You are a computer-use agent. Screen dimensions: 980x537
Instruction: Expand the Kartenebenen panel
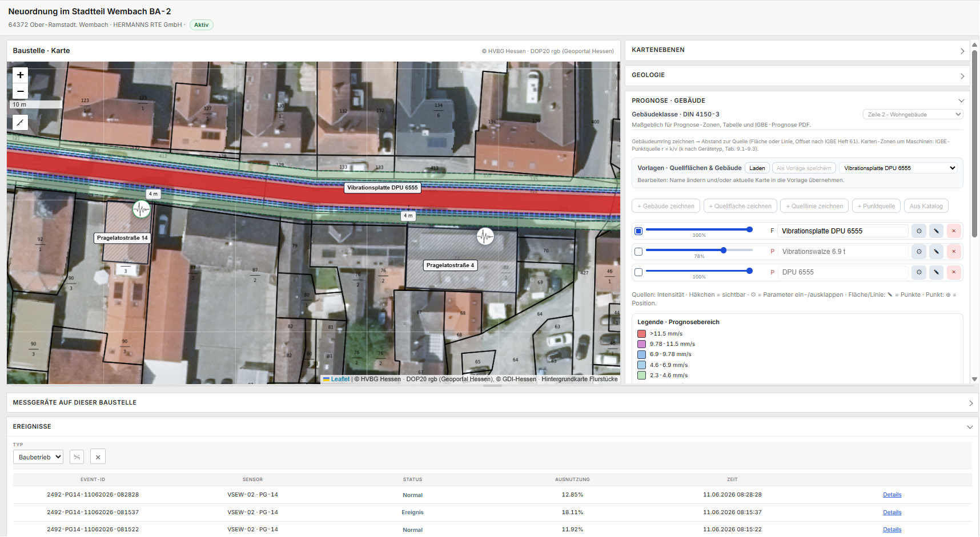point(797,50)
